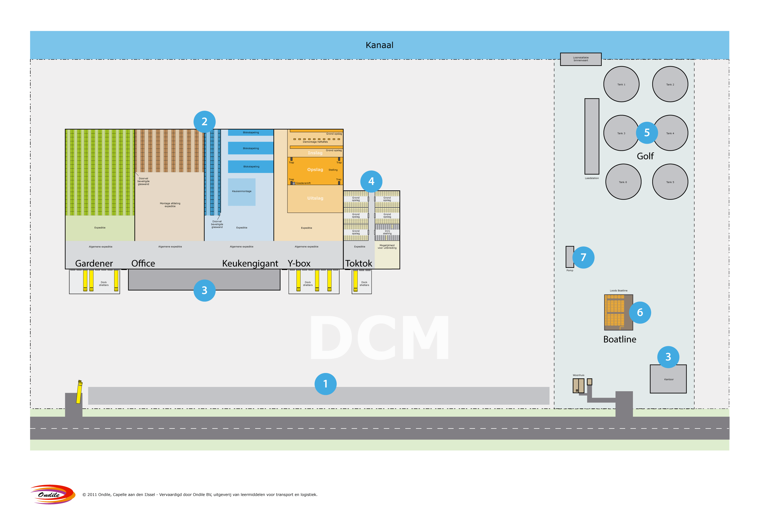This screenshot has width=760, height=532.
Task: Click blue marker number 6 beside Loods Boatline
Action: click(x=640, y=312)
